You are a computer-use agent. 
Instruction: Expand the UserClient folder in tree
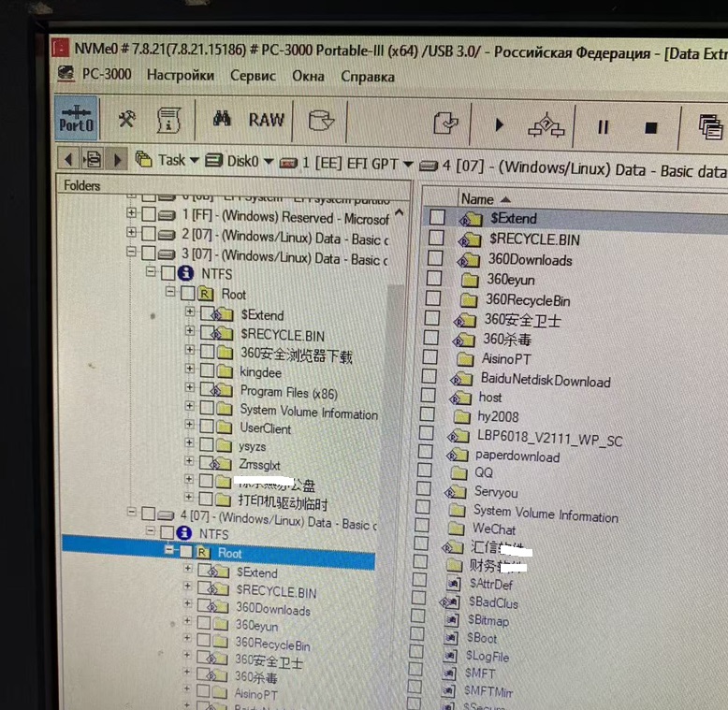tap(189, 424)
